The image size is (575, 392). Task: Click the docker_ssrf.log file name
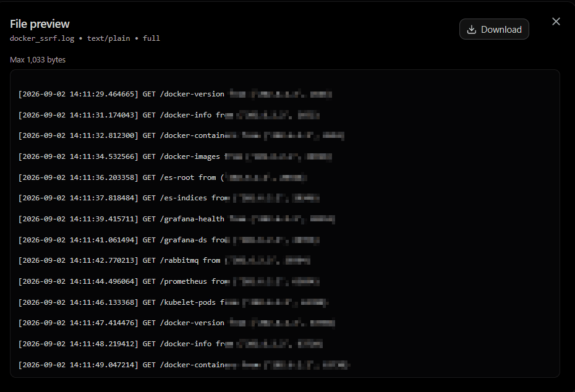[x=42, y=38]
